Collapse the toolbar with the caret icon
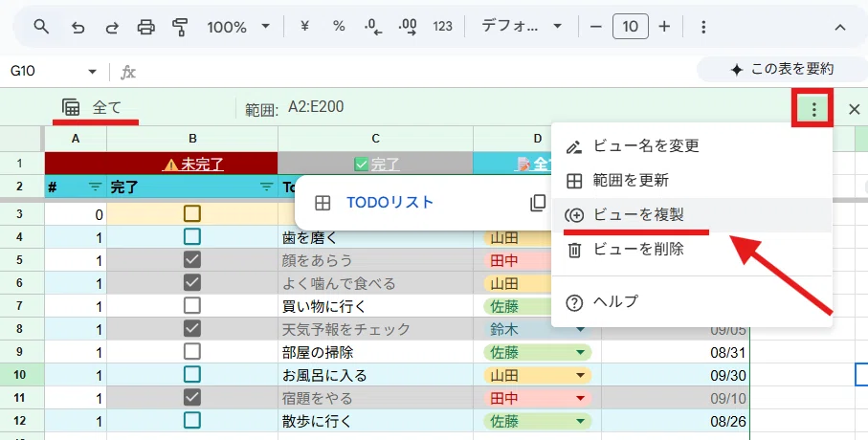The image size is (868, 440). point(840,27)
